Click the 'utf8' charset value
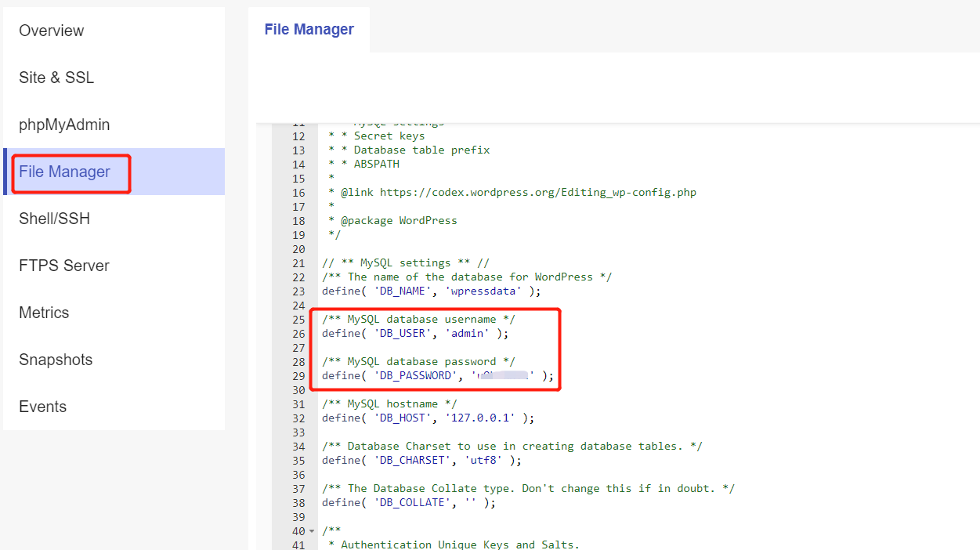 click(483, 461)
